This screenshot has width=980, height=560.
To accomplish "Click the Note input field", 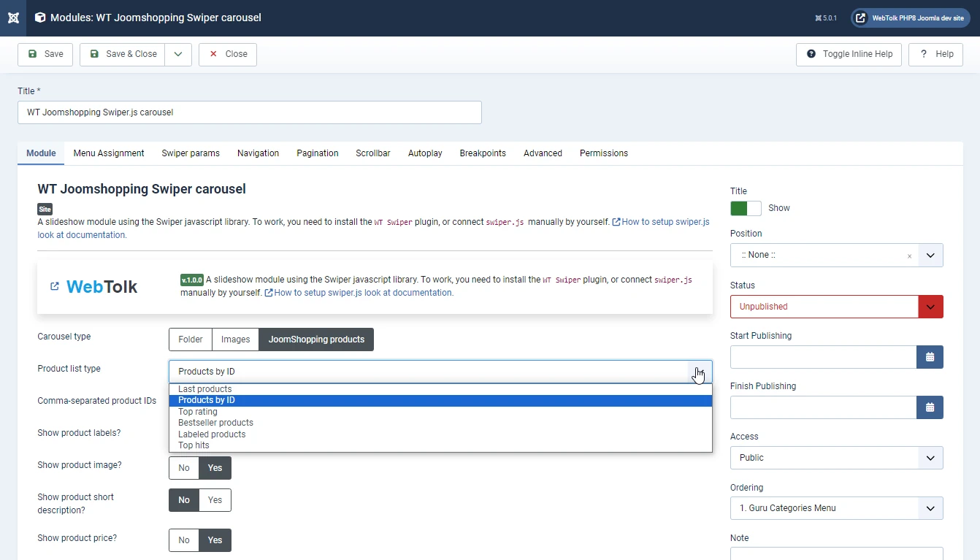I will [837, 553].
